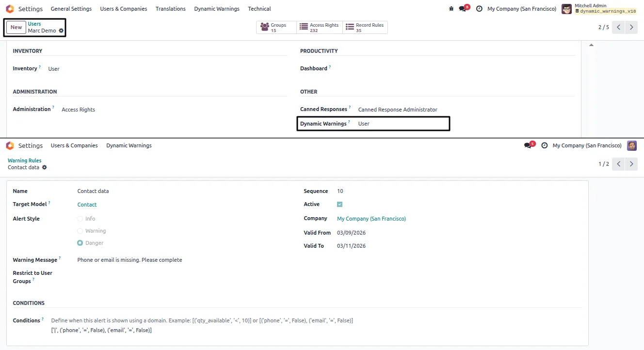Select the Warning alert style radio
The image size is (644, 350).
click(x=80, y=231)
